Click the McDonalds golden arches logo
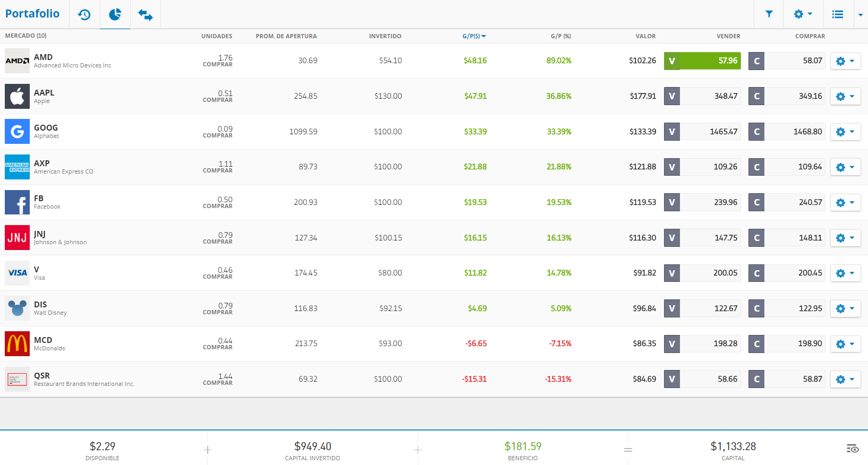 pos(17,344)
